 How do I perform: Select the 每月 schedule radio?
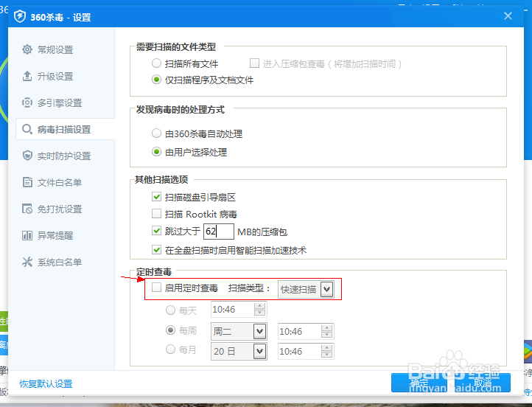(x=170, y=349)
